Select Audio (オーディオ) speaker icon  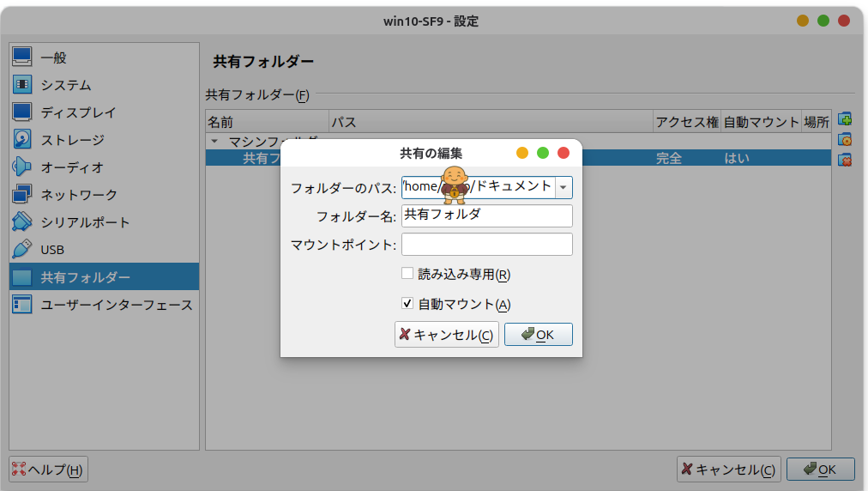(22, 167)
